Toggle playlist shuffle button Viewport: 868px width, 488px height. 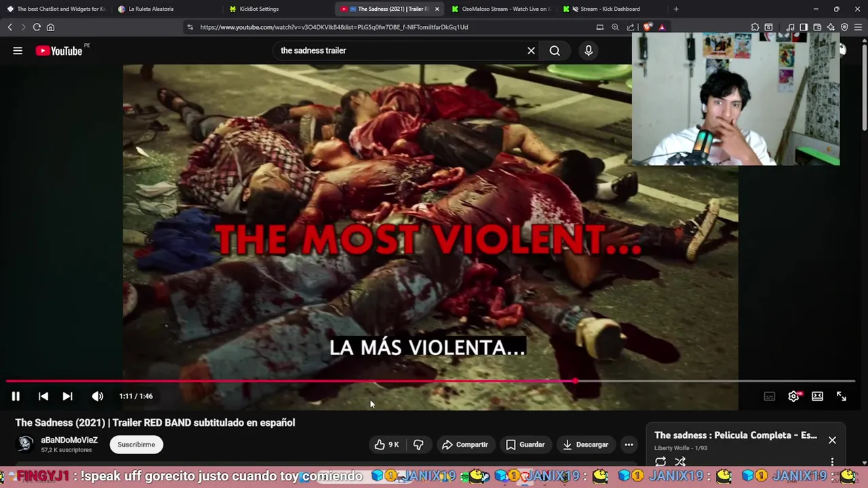point(680,462)
